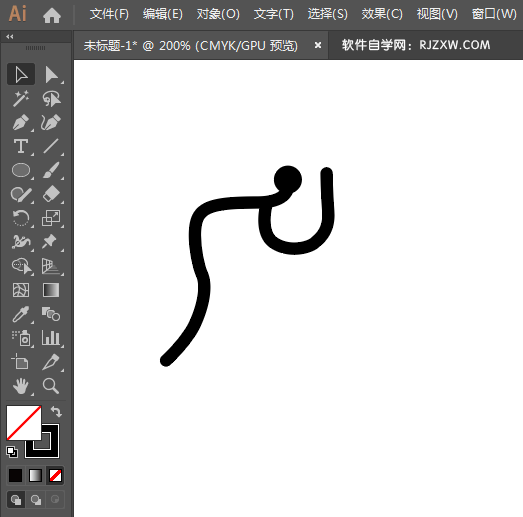Pick the Mesh tool
The width and height of the screenshot is (523, 517).
[x=21, y=290]
